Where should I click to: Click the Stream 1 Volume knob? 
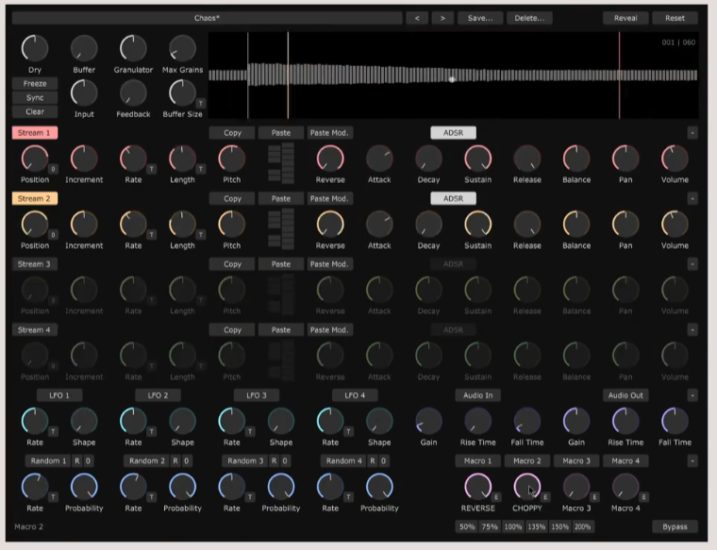coord(675,159)
